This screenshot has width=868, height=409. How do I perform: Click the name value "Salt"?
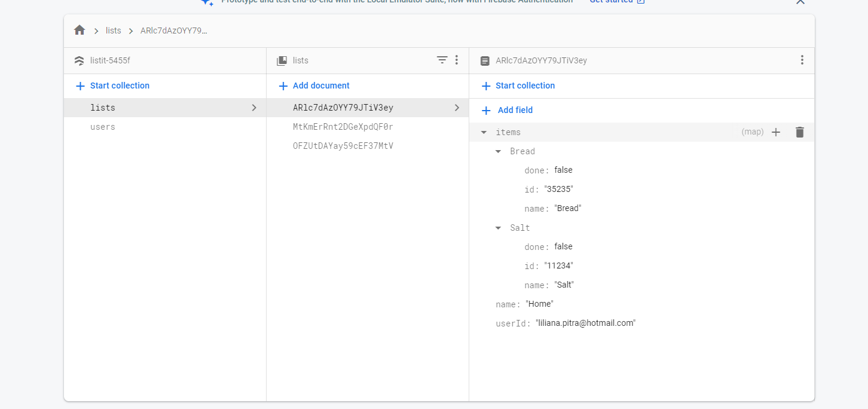[564, 285]
